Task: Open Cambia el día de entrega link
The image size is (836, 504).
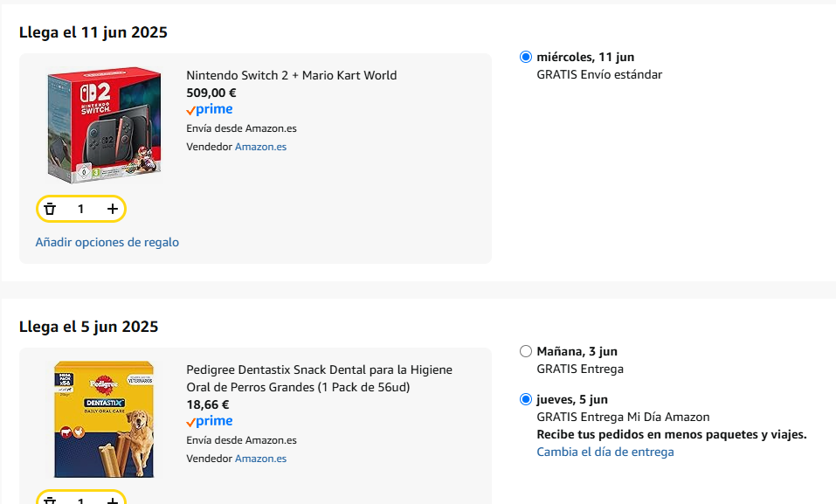Action: (x=605, y=452)
